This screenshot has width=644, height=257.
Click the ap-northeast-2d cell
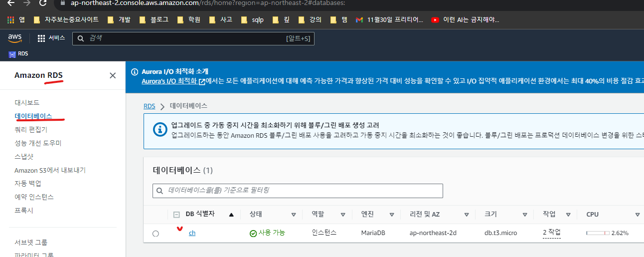[433, 233]
